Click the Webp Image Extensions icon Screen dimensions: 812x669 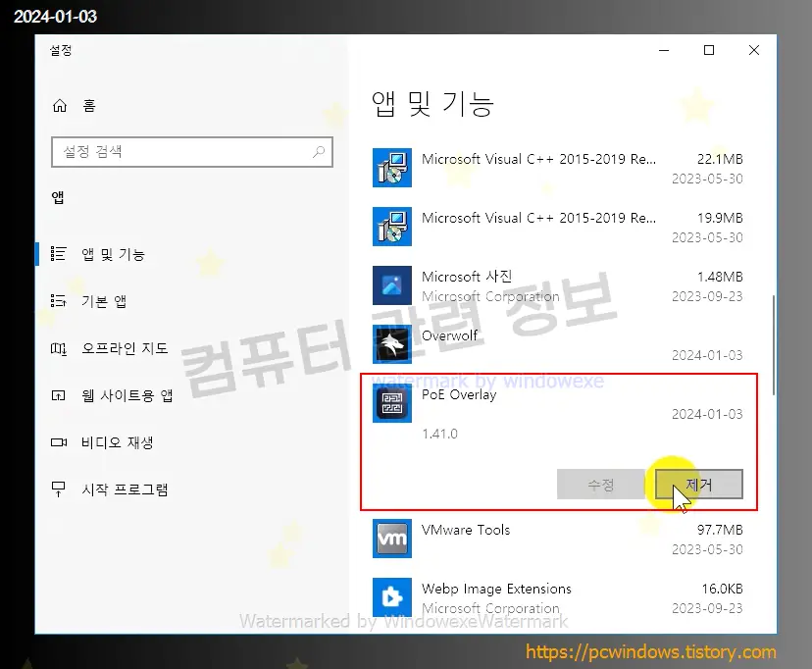pos(392,597)
